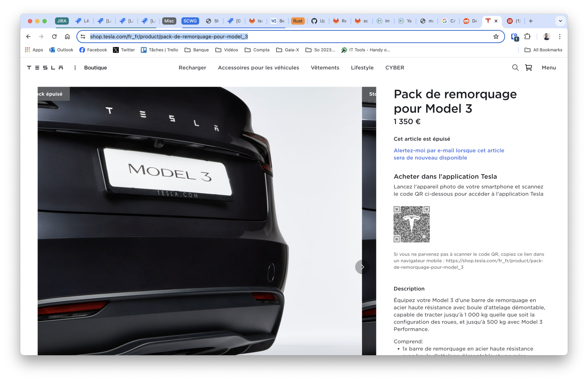Go back to the previous page
Viewport: 588px width, 382px height.
point(28,37)
